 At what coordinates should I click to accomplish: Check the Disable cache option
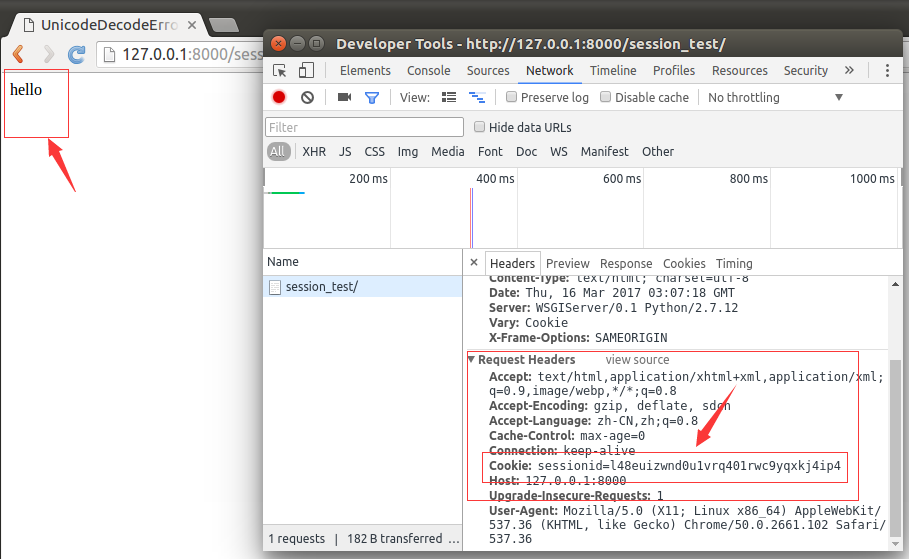tap(606, 97)
